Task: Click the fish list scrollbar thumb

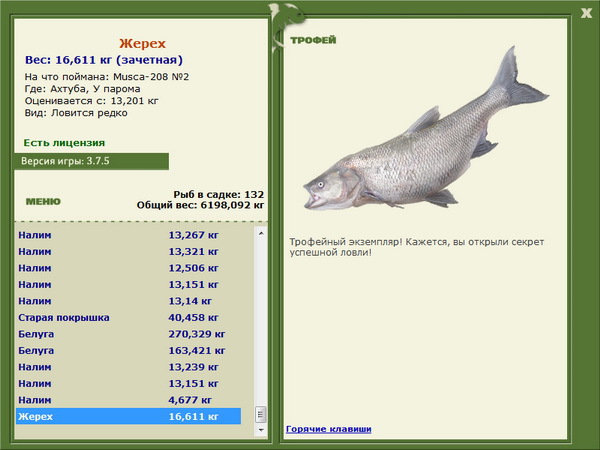Action: click(x=261, y=414)
